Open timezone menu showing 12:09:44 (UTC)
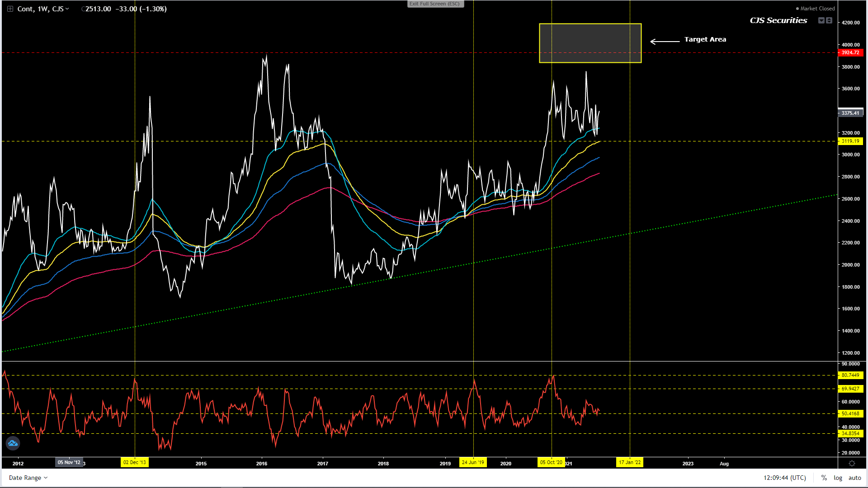The image size is (868, 488). point(784,478)
